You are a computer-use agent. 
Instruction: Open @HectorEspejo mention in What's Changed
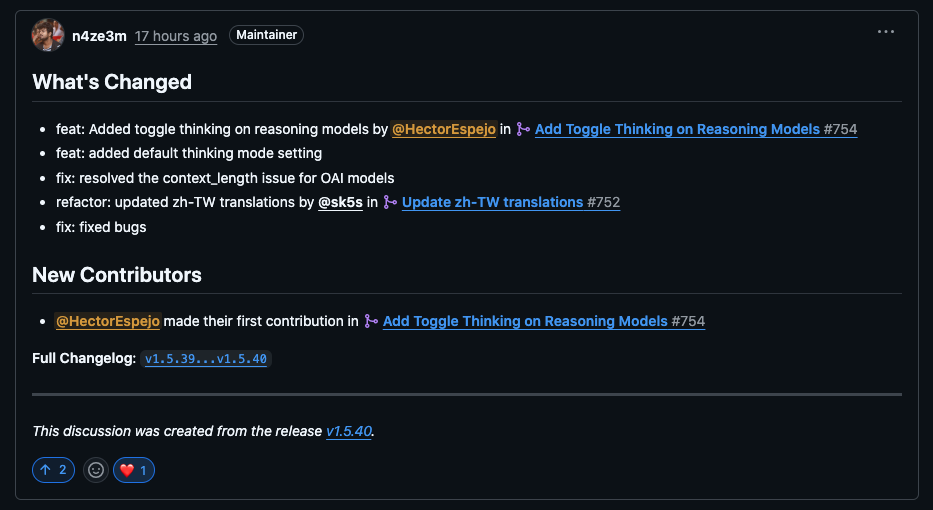point(443,129)
